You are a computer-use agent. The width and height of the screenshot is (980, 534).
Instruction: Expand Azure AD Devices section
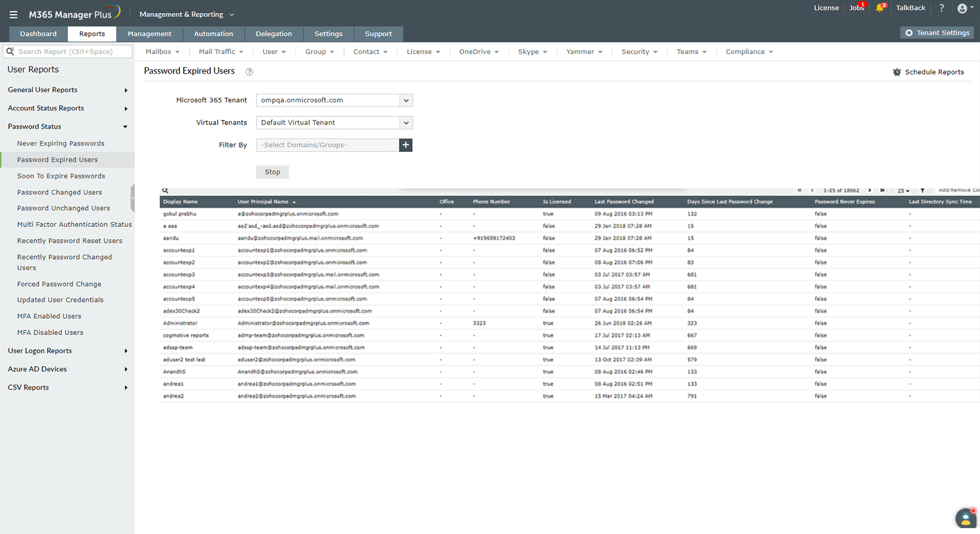point(67,369)
